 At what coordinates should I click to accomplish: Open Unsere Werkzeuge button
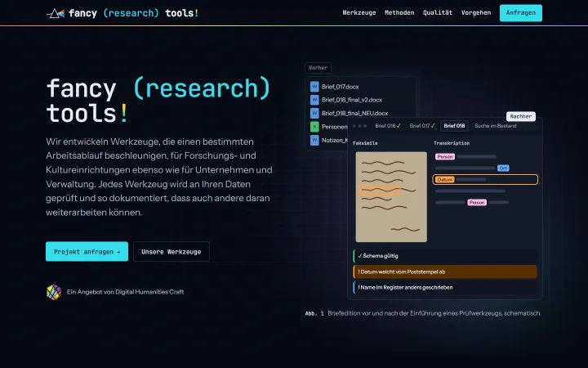click(171, 252)
